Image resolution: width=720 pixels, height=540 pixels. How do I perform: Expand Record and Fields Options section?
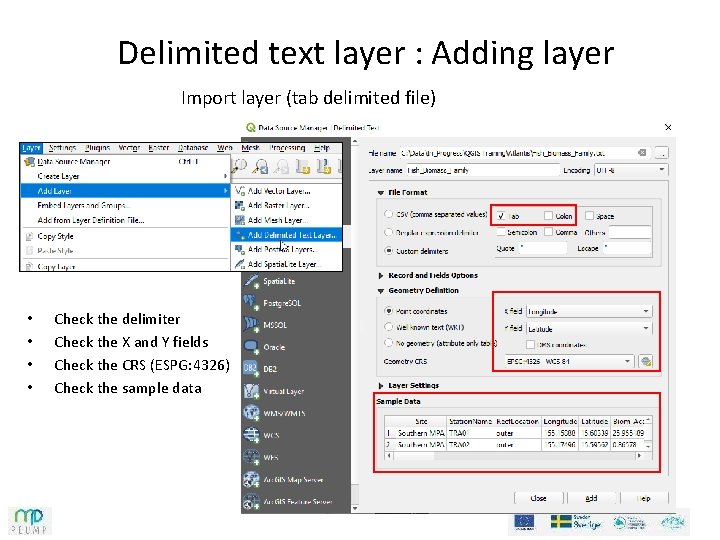pyautogui.click(x=381, y=276)
